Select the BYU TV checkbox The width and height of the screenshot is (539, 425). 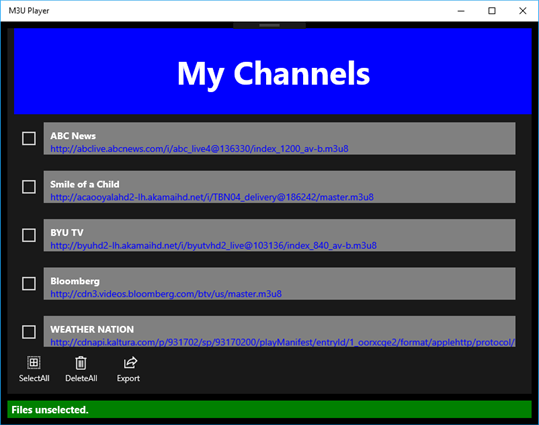click(29, 235)
